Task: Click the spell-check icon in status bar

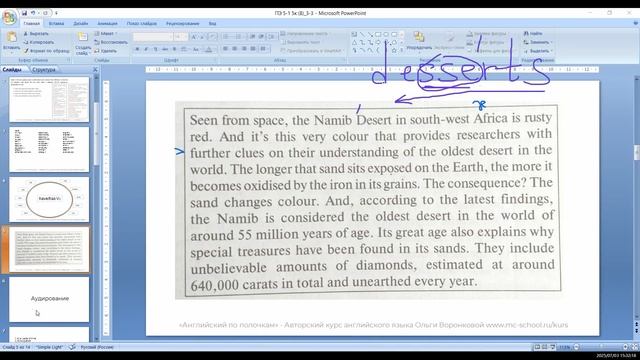Action: (x=72, y=347)
